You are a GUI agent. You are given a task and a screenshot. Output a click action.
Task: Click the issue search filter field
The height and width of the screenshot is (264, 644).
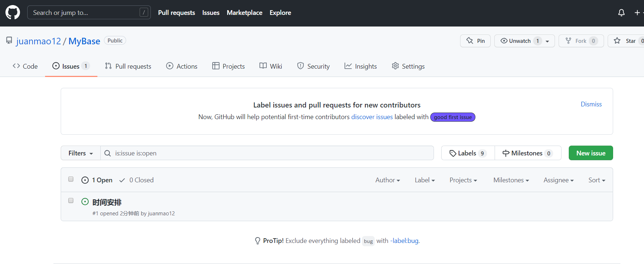coord(269,153)
